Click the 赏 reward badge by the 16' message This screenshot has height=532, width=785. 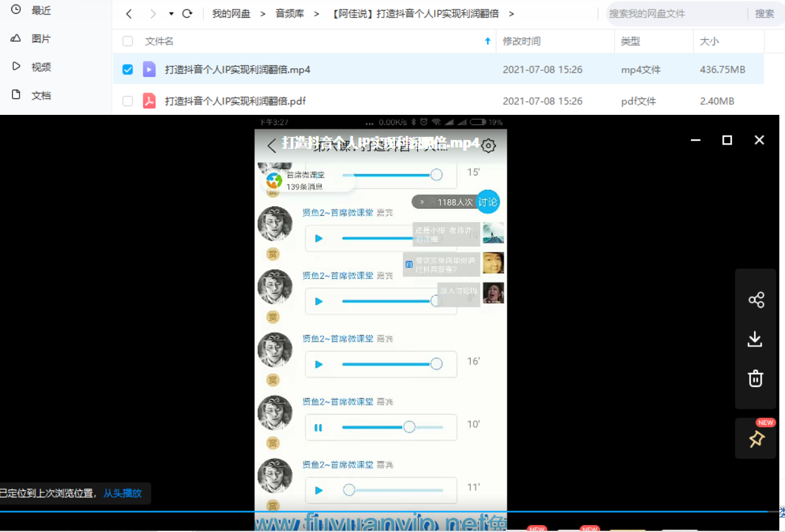[x=273, y=379]
